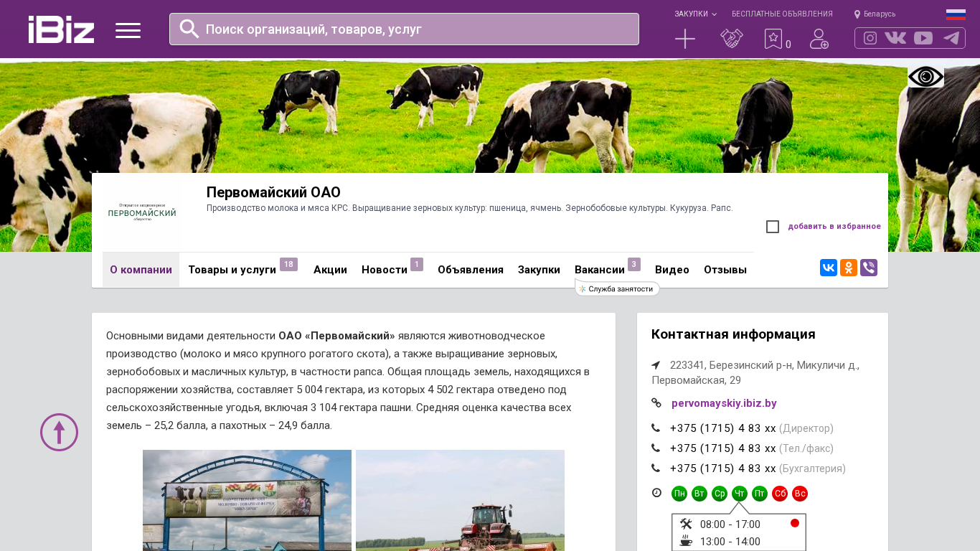Click the Первомайский company logo
980x551 pixels.
142,212
